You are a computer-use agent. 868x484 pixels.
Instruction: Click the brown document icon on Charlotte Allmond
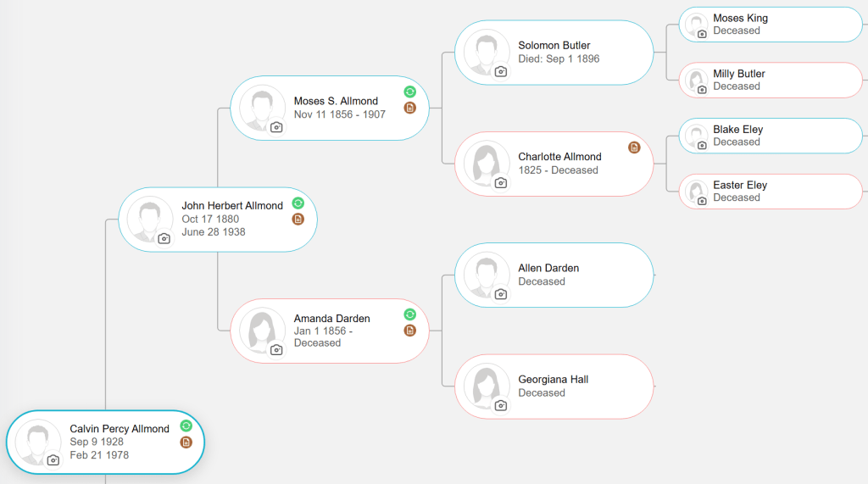pyautogui.click(x=634, y=147)
